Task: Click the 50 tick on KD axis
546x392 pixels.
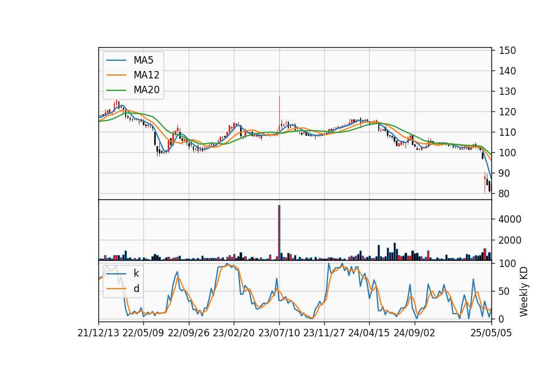Action: (x=504, y=291)
